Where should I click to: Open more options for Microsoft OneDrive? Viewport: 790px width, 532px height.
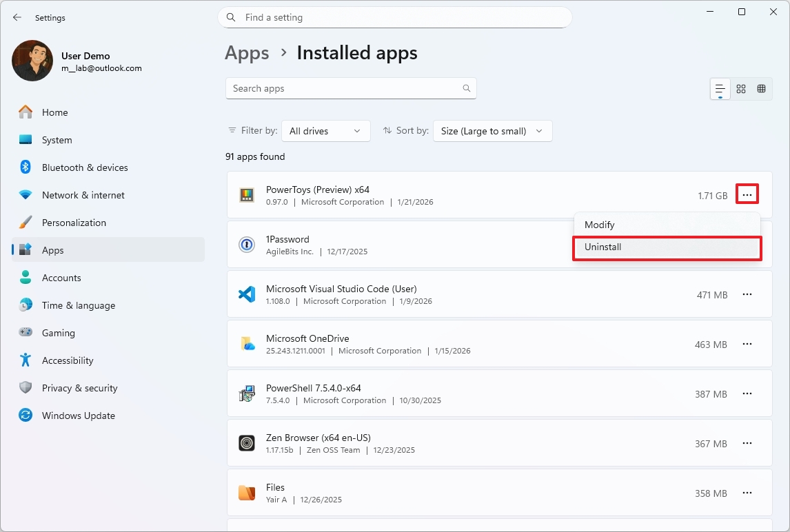[x=747, y=344]
